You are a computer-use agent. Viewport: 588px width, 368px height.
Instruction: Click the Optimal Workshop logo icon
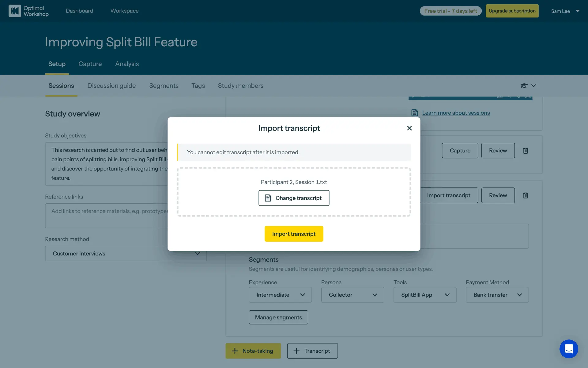pos(15,11)
